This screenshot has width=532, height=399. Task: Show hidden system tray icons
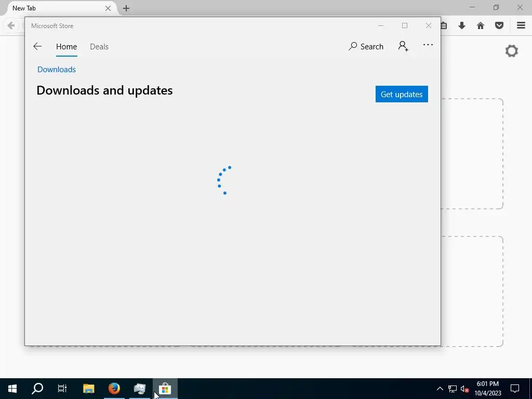[x=440, y=389]
